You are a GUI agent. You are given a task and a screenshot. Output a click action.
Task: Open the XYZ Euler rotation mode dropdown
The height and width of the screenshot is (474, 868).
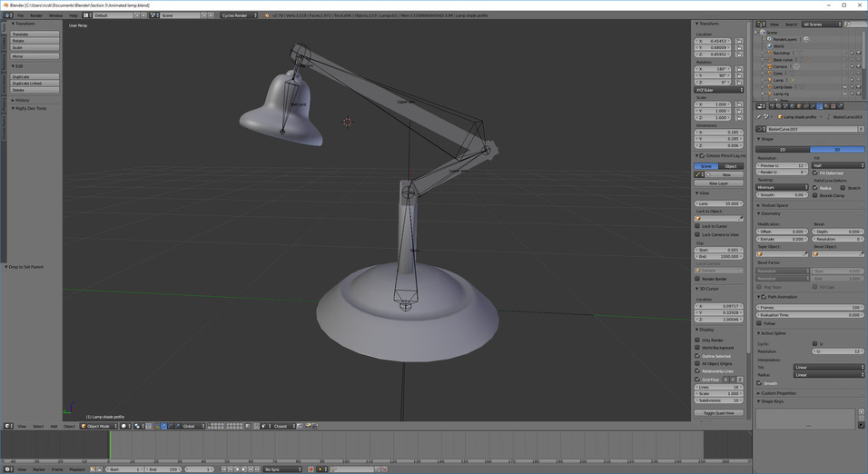718,90
